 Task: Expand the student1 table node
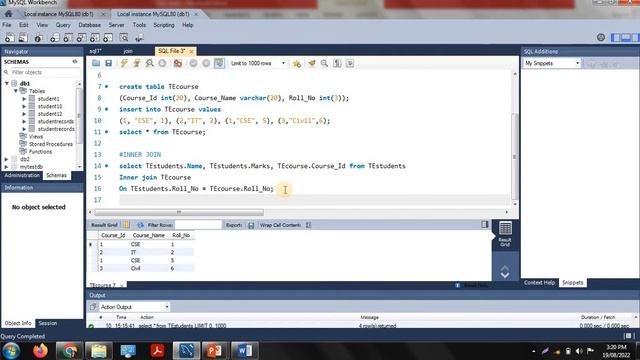24,99
